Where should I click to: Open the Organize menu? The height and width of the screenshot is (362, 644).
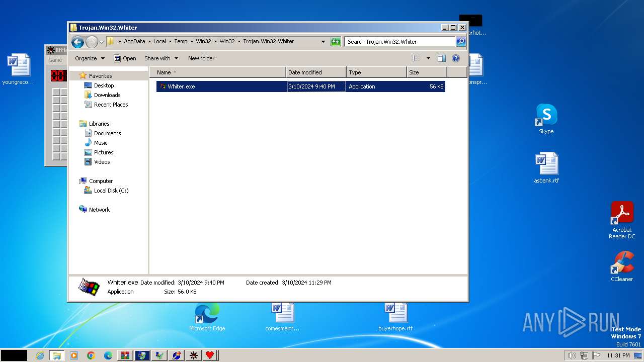coord(90,58)
